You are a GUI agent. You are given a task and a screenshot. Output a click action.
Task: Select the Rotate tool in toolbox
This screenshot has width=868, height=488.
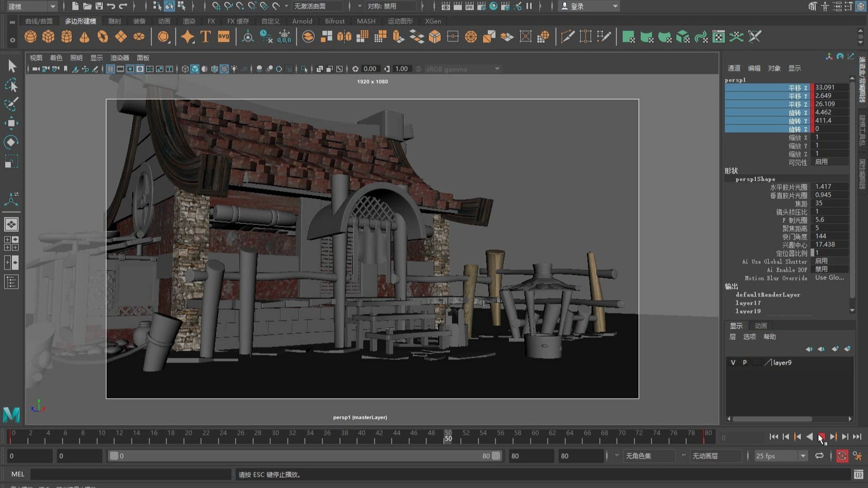(x=11, y=142)
